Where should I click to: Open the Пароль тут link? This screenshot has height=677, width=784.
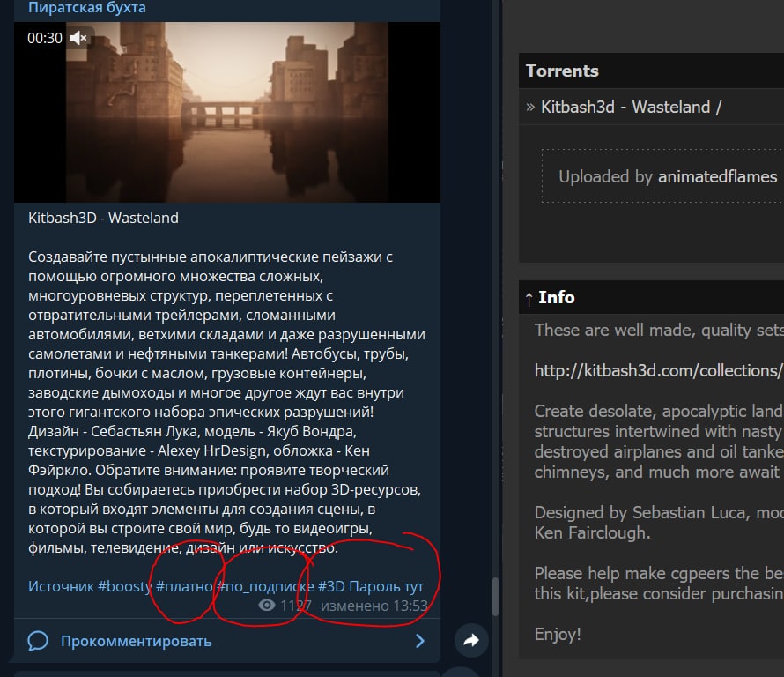click(x=386, y=586)
